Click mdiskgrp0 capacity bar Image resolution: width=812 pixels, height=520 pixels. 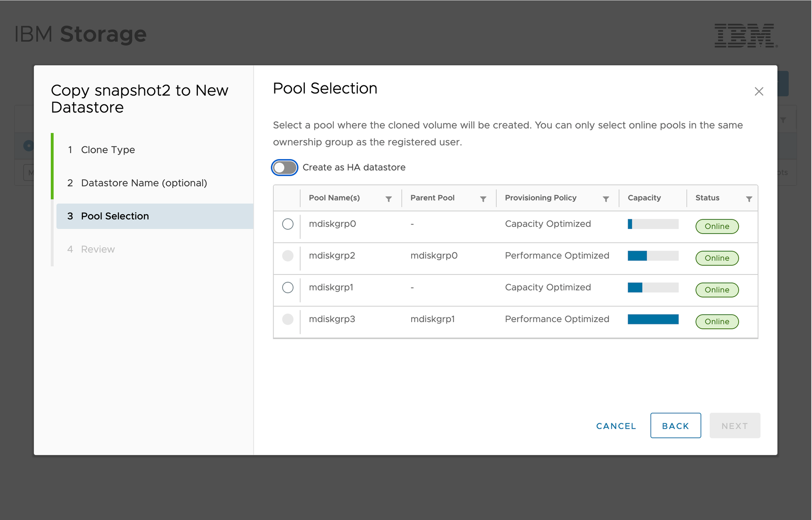click(x=653, y=224)
